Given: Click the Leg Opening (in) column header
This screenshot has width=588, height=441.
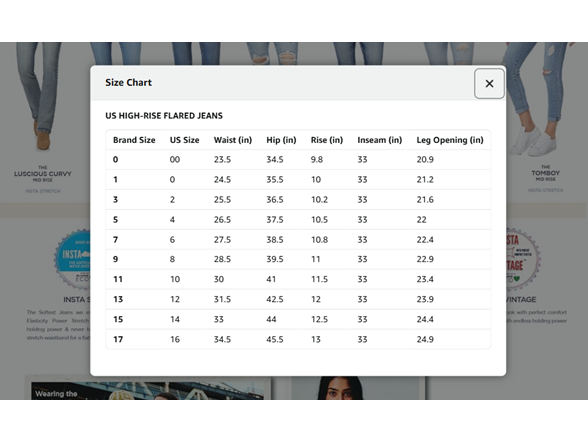Looking at the screenshot, I should pyautogui.click(x=450, y=140).
